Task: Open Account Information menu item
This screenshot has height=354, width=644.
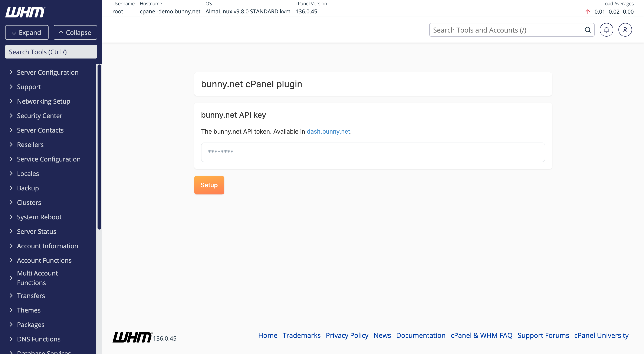Action: (47, 246)
